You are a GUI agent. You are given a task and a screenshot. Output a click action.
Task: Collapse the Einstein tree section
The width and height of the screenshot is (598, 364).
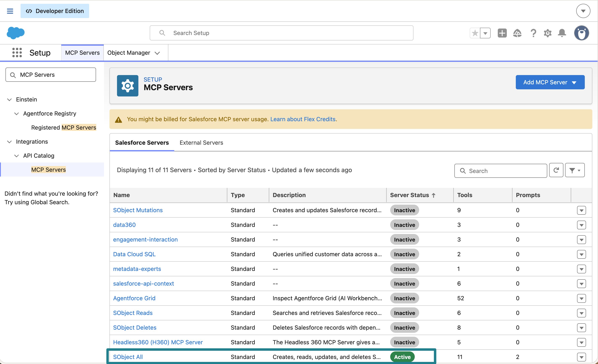click(9, 100)
